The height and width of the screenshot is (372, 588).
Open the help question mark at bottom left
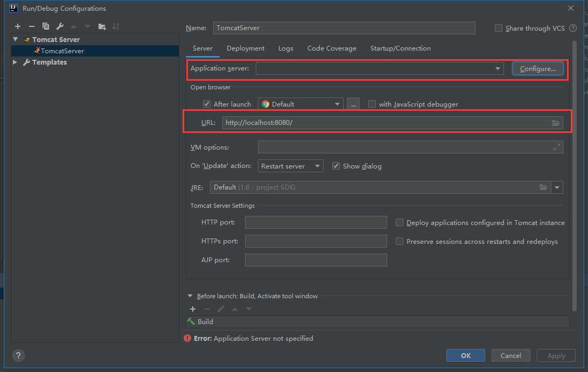(x=18, y=355)
